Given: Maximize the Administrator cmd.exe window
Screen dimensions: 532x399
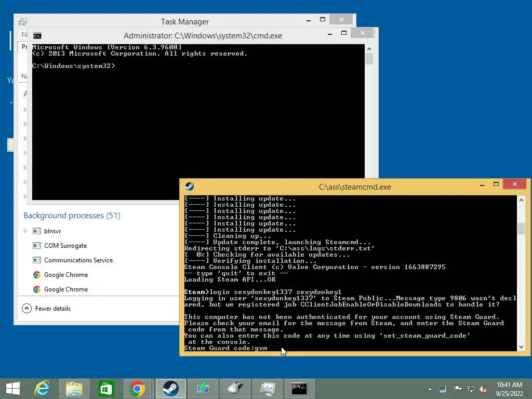Looking at the screenshot, I should [x=344, y=33].
